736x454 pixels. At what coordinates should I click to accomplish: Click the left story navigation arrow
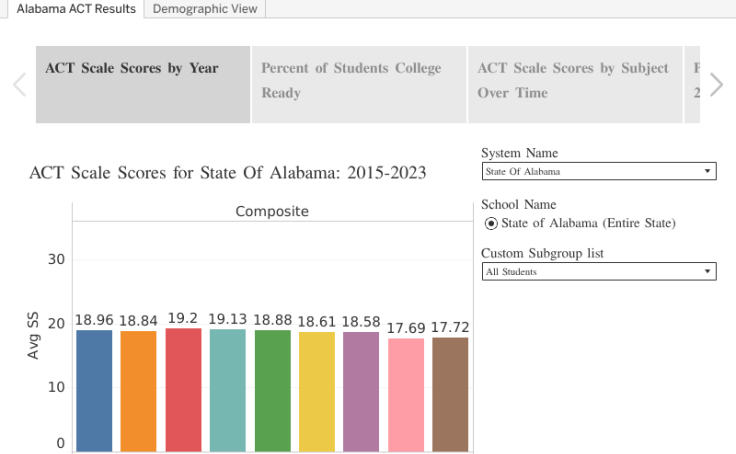19,85
